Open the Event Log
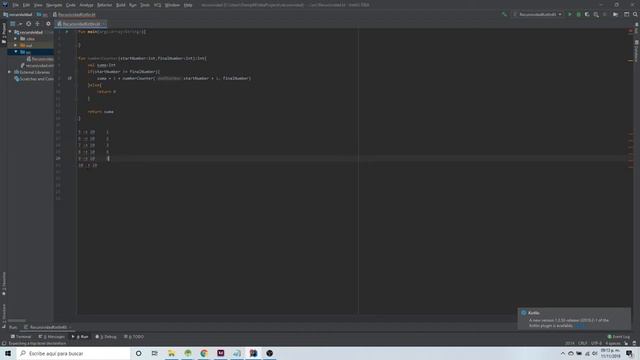The width and height of the screenshot is (640, 360). pos(619,337)
